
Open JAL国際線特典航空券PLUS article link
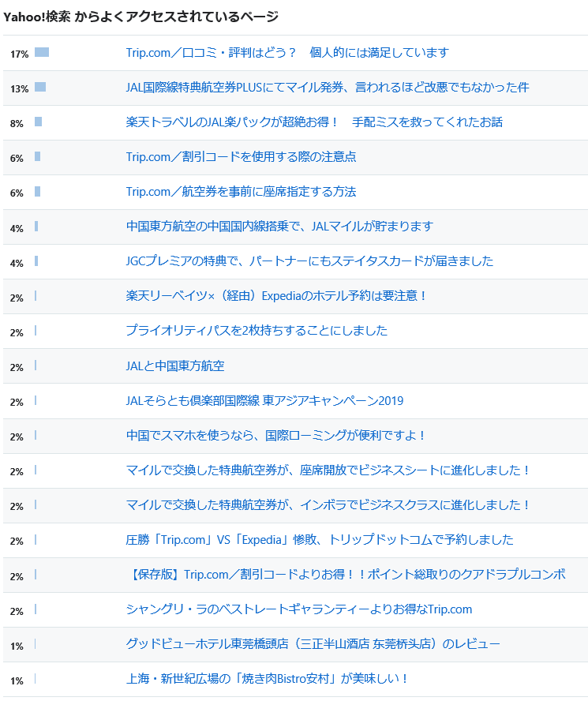pyautogui.click(x=328, y=87)
